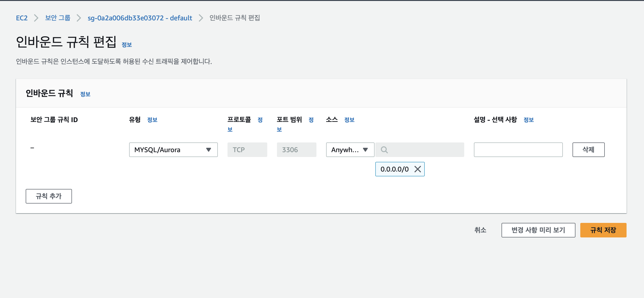Navigate to sg-0a2a006db33e03072 - default breadcrumb
The width and height of the screenshot is (644, 298).
(x=140, y=18)
